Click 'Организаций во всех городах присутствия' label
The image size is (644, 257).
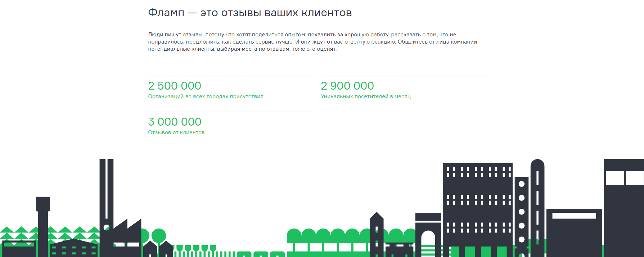tap(206, 96)
